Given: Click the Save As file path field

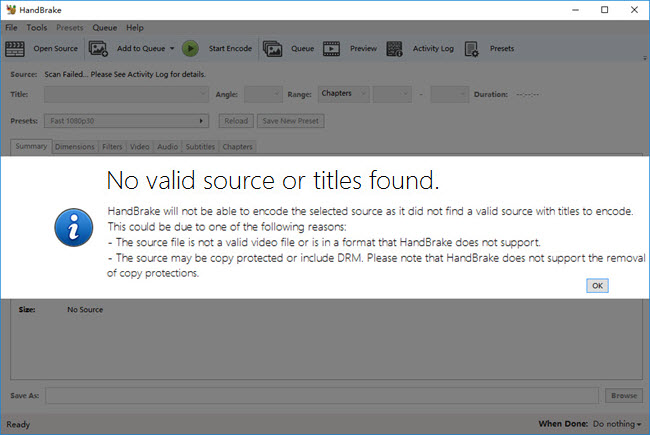Looking at the screenshot, I should [322, 396].
